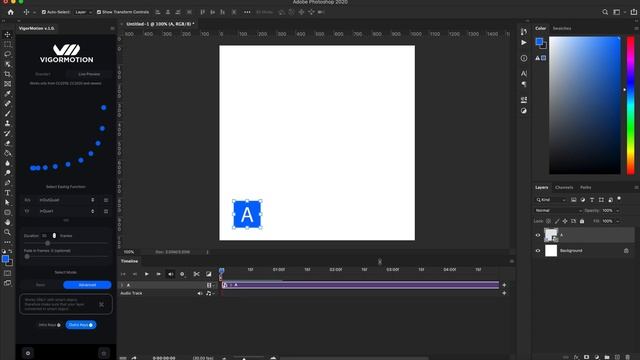Play the timeline animation
Viewport: 640px width, 360px height.
tap(147, 274)
